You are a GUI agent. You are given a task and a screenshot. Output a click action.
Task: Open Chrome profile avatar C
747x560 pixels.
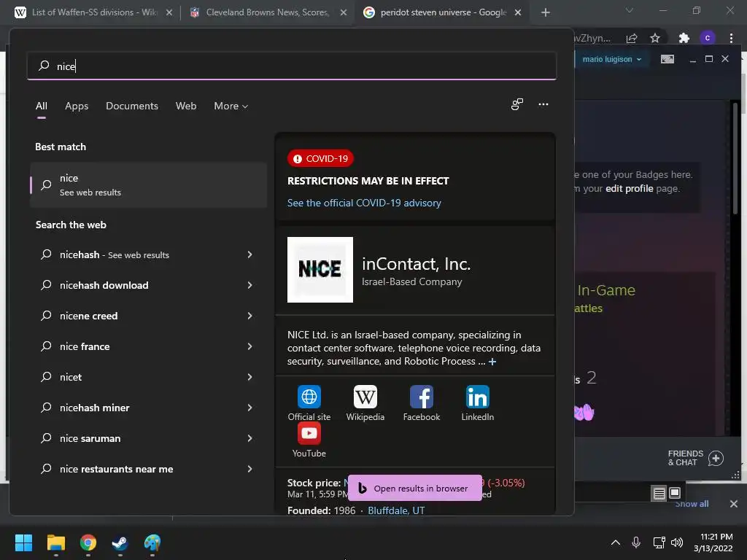(708, 38)
